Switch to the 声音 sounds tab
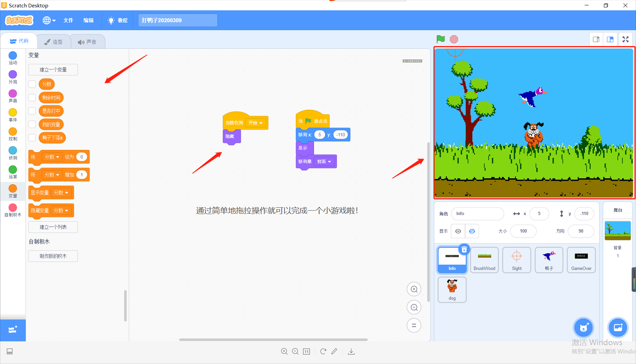 (87, 42)
